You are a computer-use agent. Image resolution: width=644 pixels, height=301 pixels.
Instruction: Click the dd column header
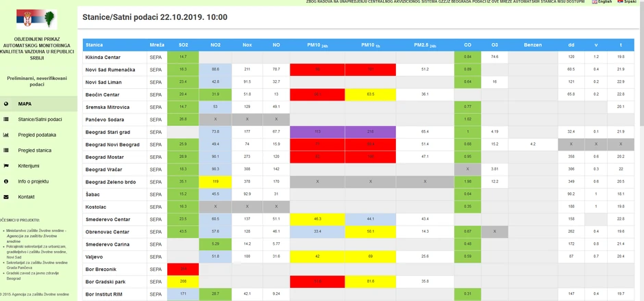pos(571,44)
